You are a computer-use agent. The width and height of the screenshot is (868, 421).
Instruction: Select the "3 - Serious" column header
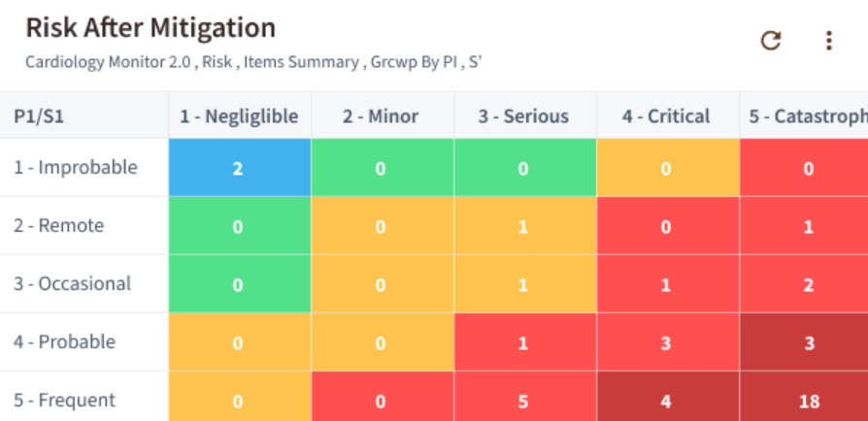[523, 116]
